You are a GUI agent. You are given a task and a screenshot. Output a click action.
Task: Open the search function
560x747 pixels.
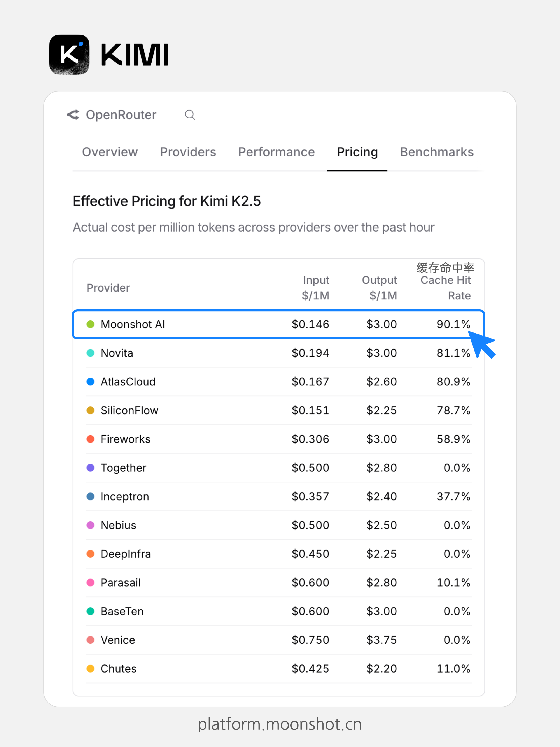coord(190,115)
